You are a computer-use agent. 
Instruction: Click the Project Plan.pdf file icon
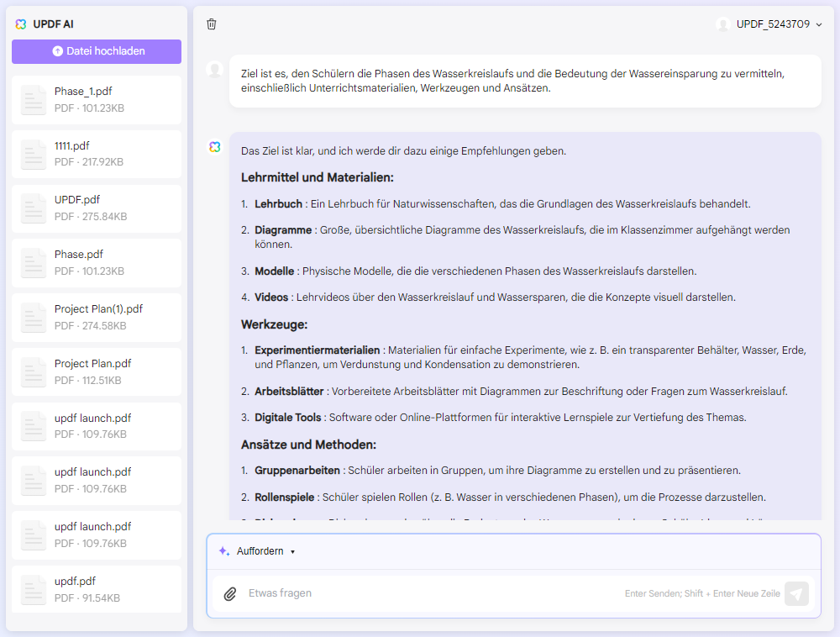coord(34,372)
